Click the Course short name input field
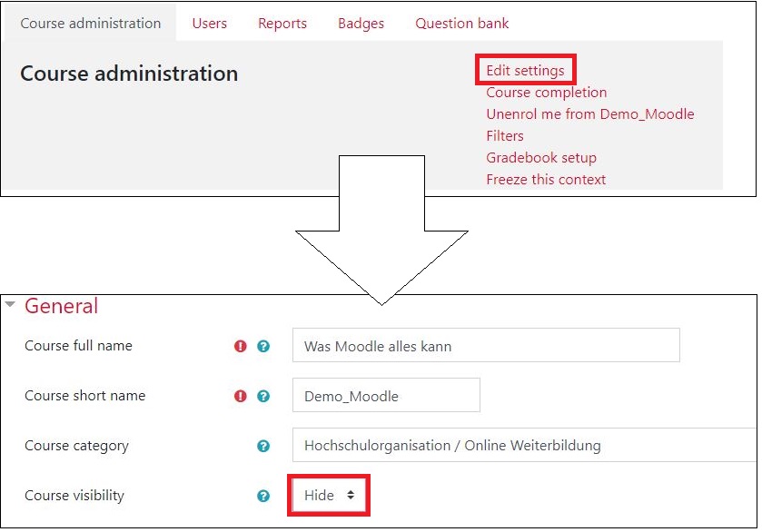Screen dimensions: 762x532 pos(386,396)
